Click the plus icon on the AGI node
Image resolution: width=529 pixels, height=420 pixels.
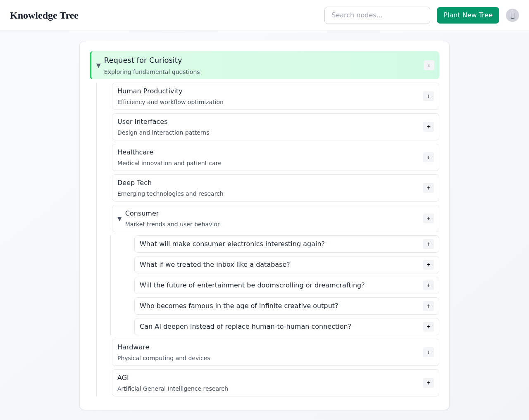click(428, 383)
